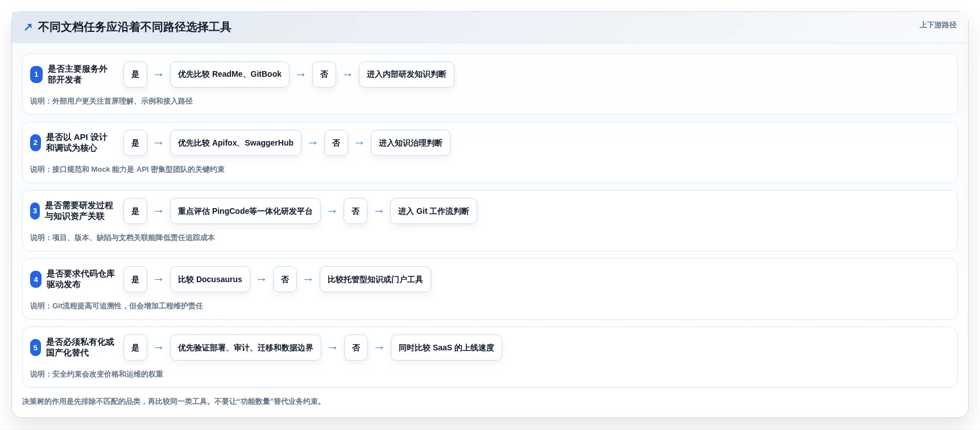The height and width of the screenshot is (430, 980).
Task: Select 否 in the API 设计 row
Action: (336, 143)
